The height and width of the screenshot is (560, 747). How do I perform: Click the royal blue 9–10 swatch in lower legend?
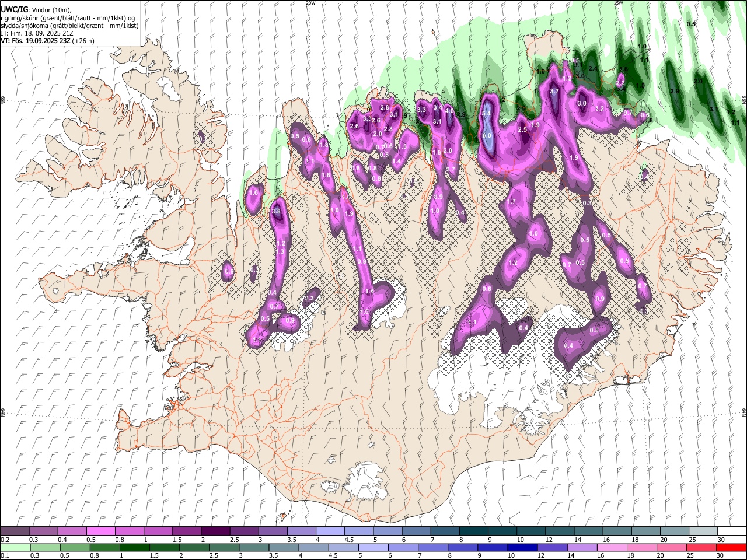click(493, 547)
